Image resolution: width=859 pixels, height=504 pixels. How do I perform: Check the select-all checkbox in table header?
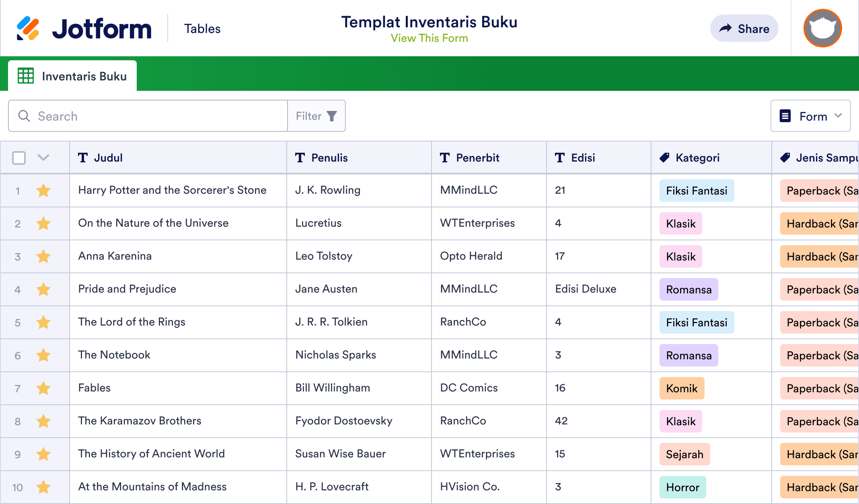coord(19,158)
